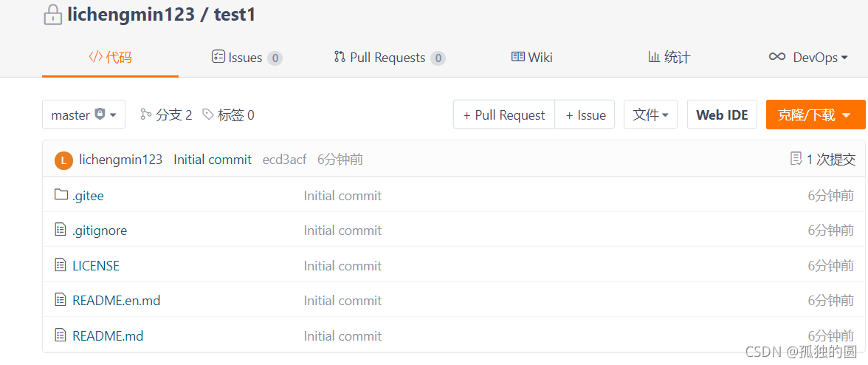Go to the Wiki tab

click(532, 57)
